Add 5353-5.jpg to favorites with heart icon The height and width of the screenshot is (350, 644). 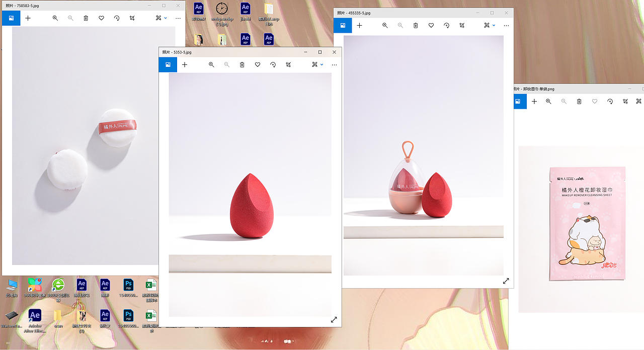coord(258,65)
